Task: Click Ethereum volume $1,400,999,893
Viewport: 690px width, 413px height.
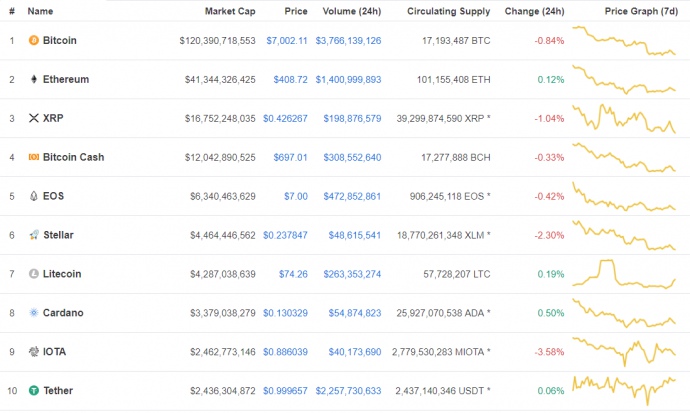Action: pyautogui.click(x=348, y=80)
